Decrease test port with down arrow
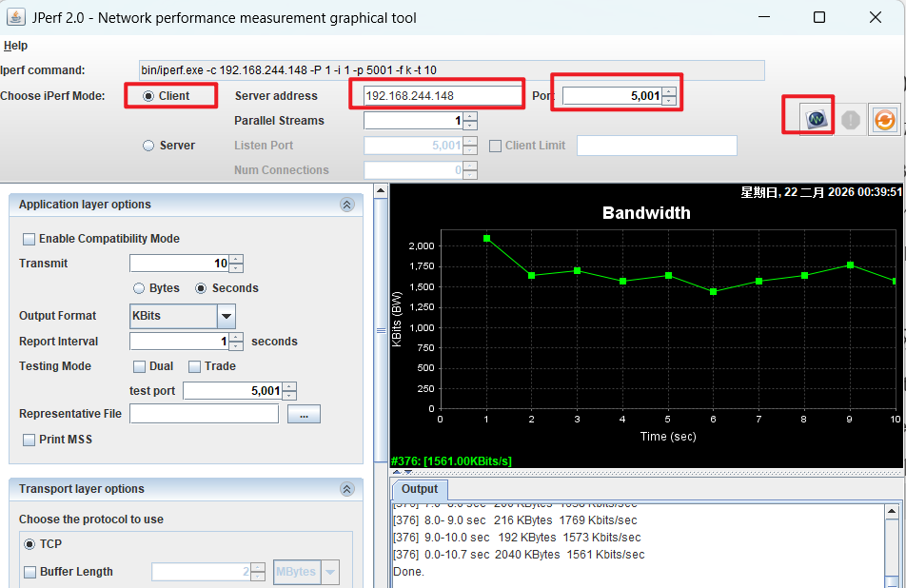The height and width of the screenshot is (588, 906). click(x=289, y=396)
